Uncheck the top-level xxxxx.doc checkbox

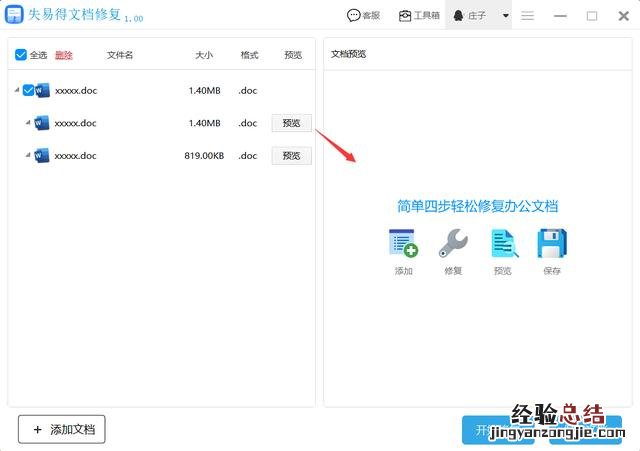click(x=28, y=91)
